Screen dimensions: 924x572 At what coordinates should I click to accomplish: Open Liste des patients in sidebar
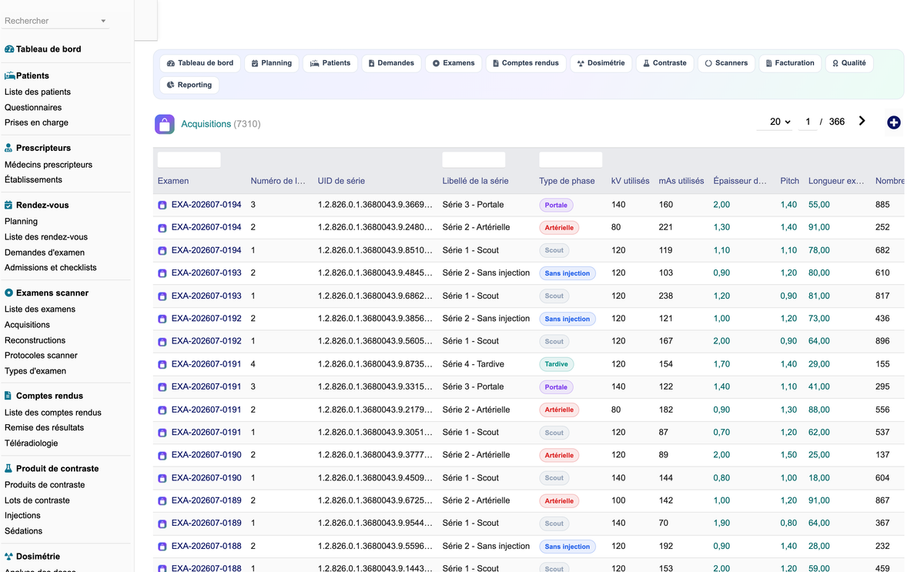(x=38, y=92)
